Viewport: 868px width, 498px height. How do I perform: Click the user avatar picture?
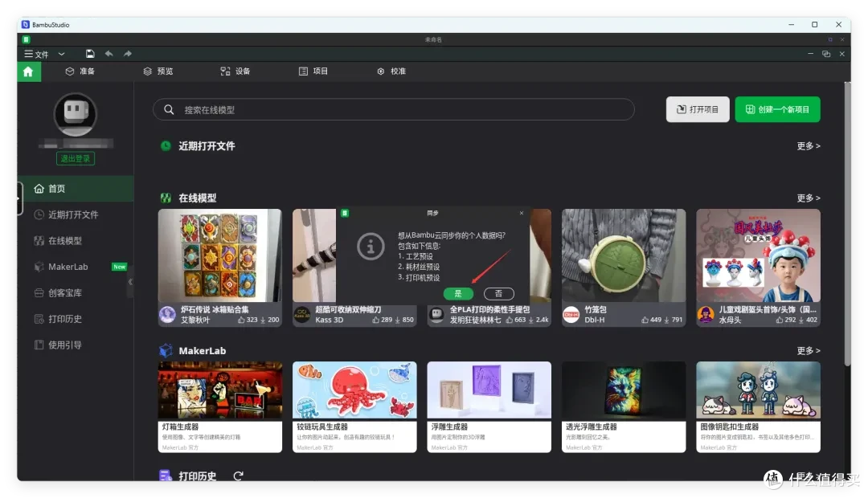(x=76, y=115)
